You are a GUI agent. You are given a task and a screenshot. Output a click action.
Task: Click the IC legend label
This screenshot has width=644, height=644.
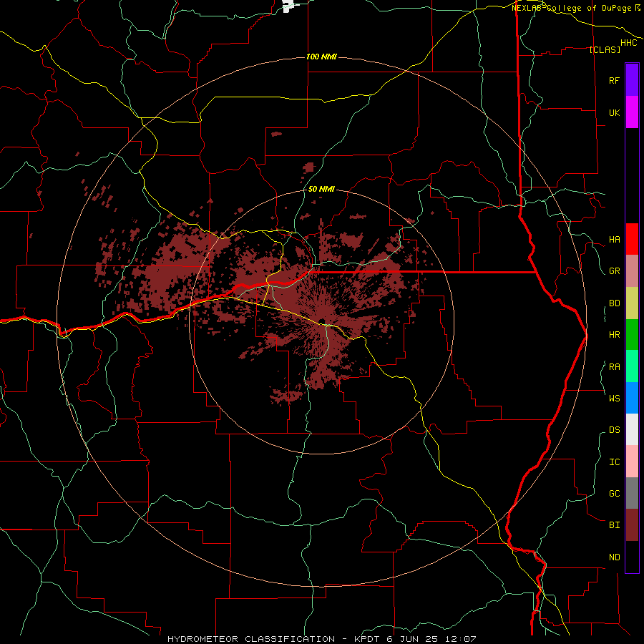(614, 462)
